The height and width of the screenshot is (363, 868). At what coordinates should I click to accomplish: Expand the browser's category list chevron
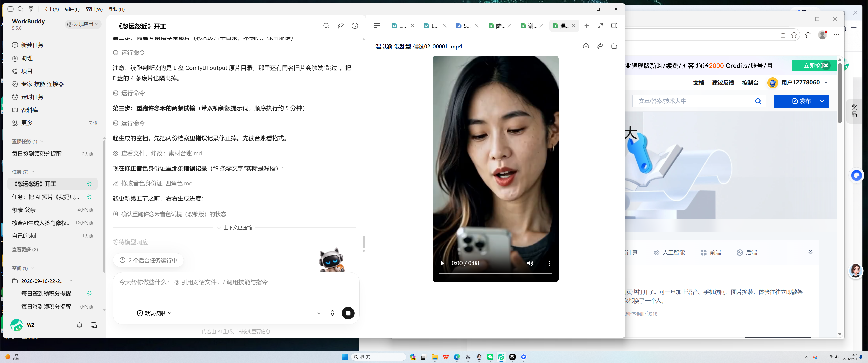click(810, 252)
